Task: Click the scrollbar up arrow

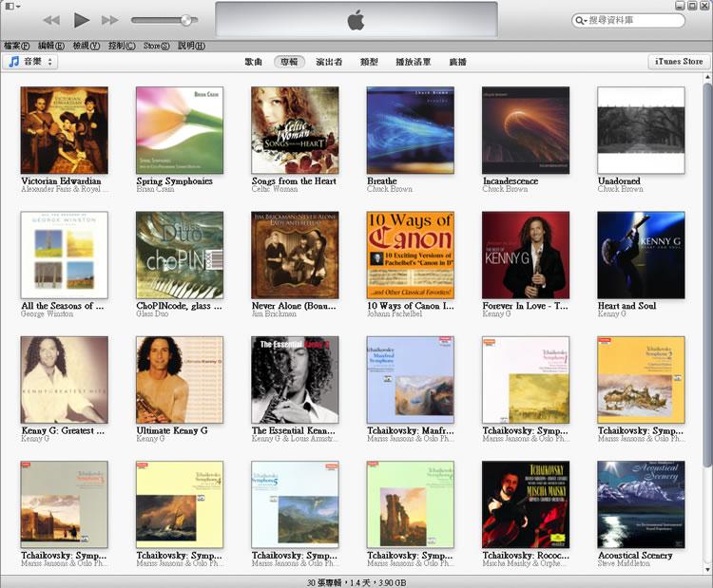Action: coord(707,78)
